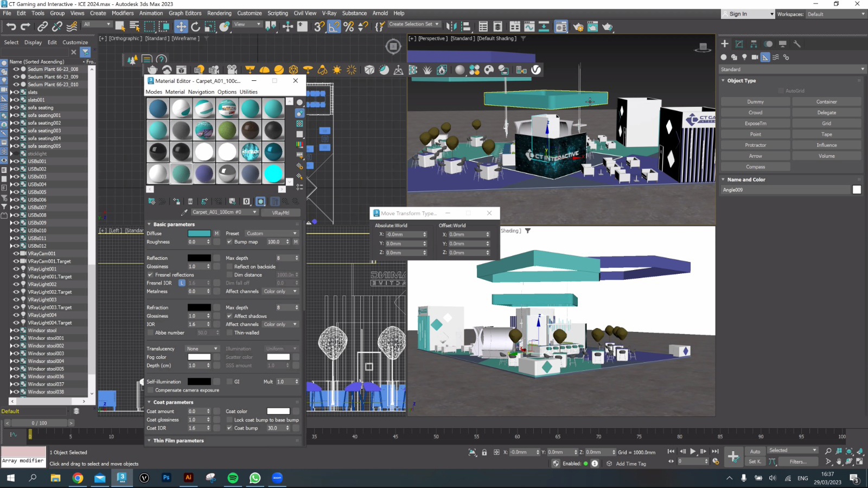Click the Diffuse teal color swatch

click(199, 234)
